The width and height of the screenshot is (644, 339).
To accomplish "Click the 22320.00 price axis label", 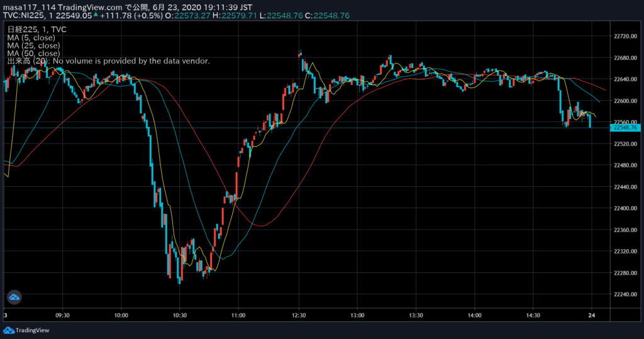I will [x=625, y=251].
